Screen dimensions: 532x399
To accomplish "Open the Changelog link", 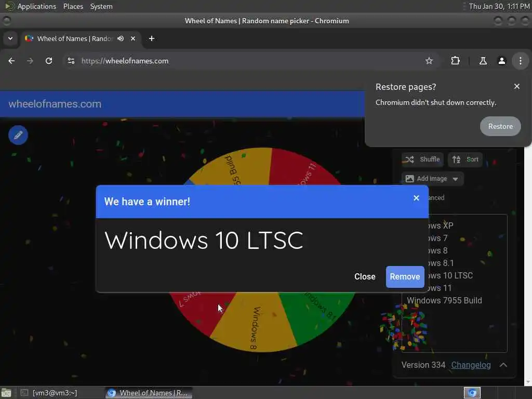I will point(471,365).
